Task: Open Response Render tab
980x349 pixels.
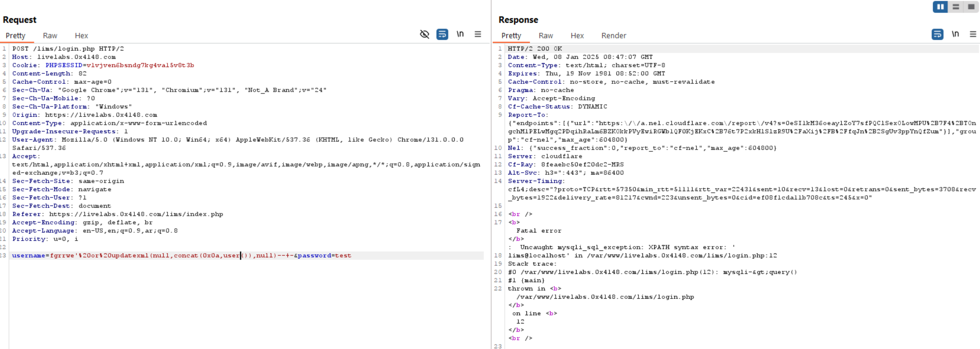Action: coord(614,35)
